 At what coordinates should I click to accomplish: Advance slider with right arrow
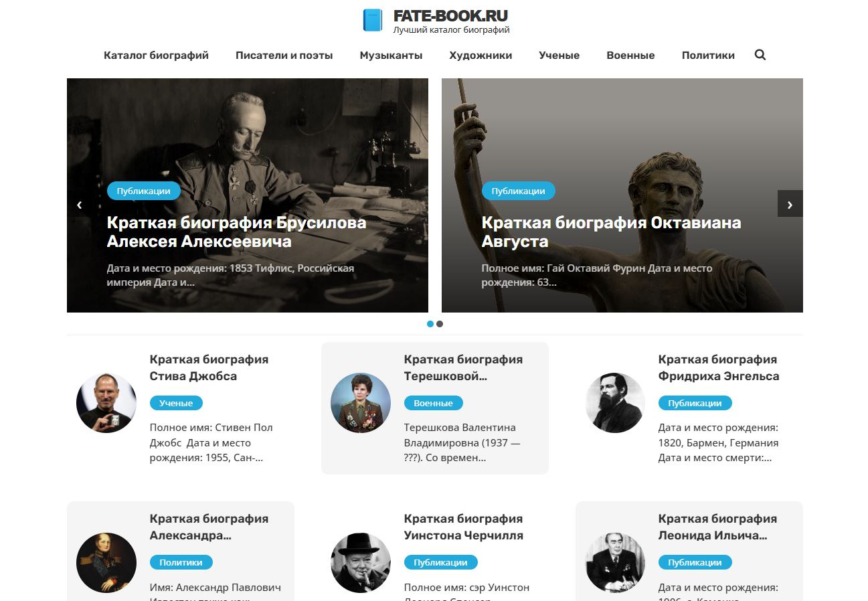(790, 204)
